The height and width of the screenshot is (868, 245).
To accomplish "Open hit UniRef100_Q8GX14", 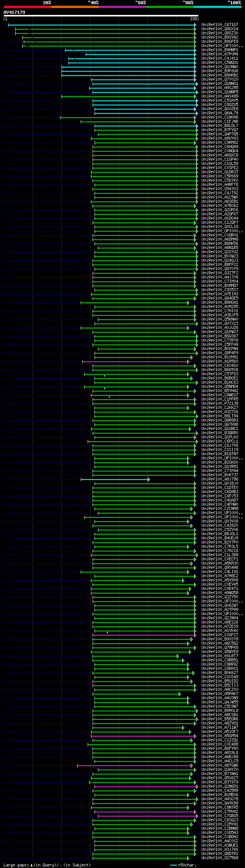I will coord(219,29).
